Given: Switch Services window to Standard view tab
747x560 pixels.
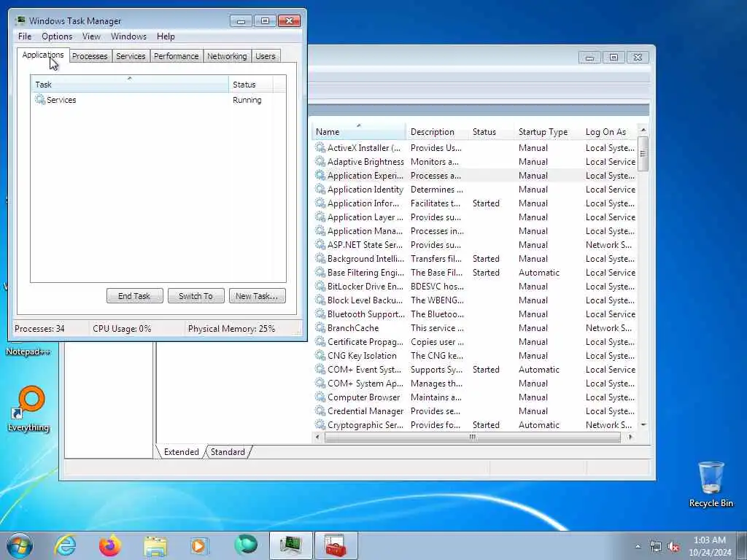Looking at the screenshot, I should click(x=228, y=451).
